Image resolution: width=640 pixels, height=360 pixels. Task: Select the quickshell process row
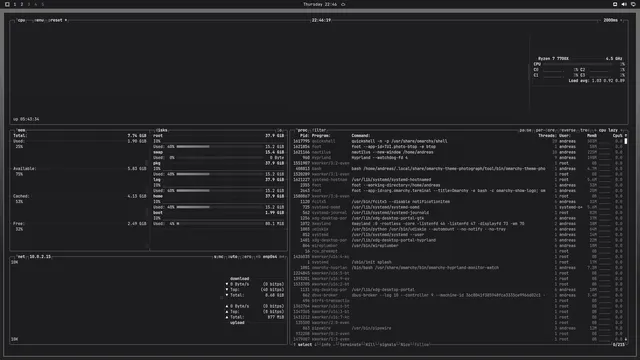(x=458, y=141)
